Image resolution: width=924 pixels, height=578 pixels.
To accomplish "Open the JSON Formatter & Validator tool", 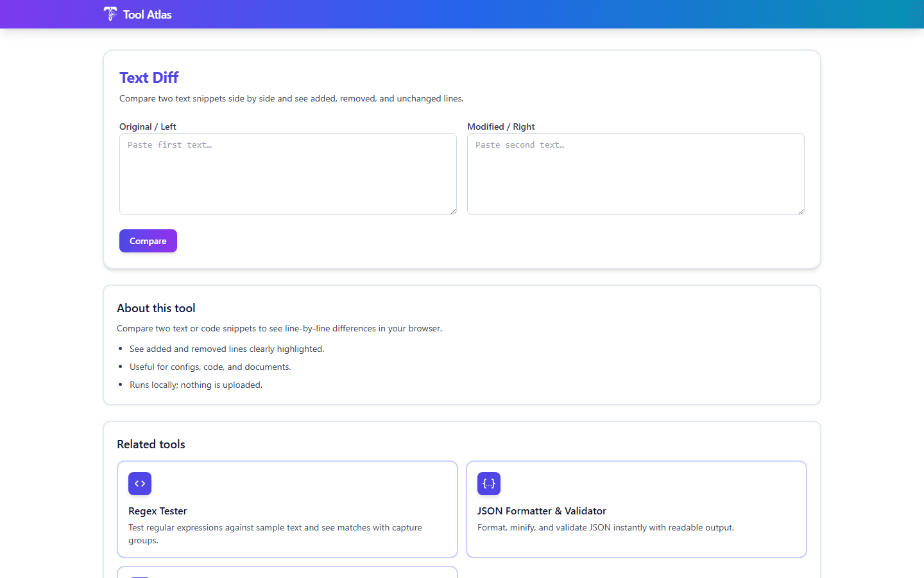I will point(636,509).
